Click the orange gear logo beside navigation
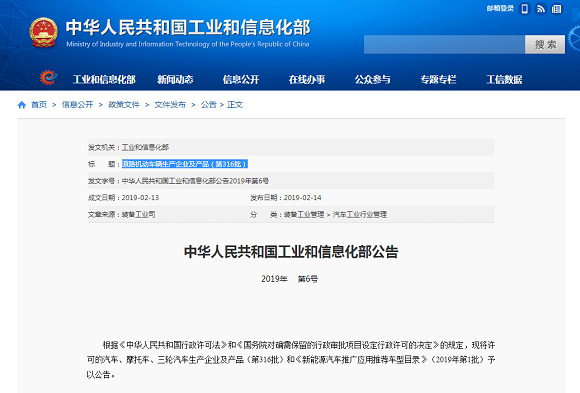 [48, 77]
